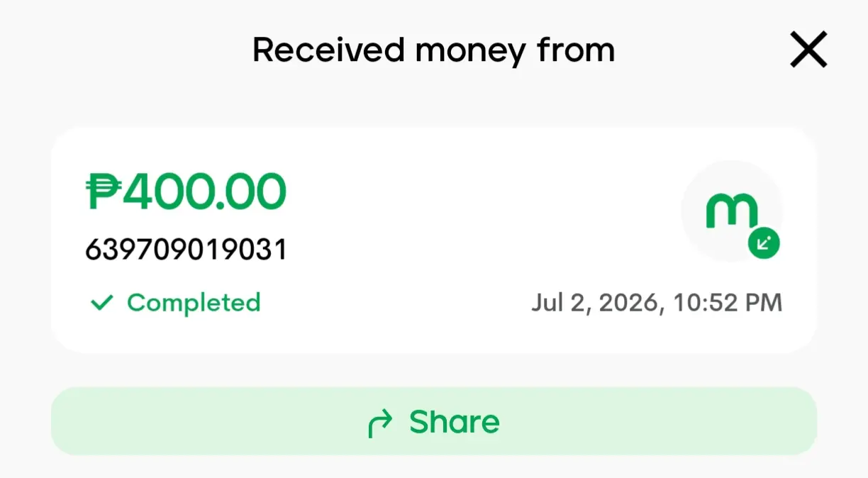Click the 10:52 PM time
Image resolution: width=868 pixels, height=478 pixels.
tap(726, 304)
